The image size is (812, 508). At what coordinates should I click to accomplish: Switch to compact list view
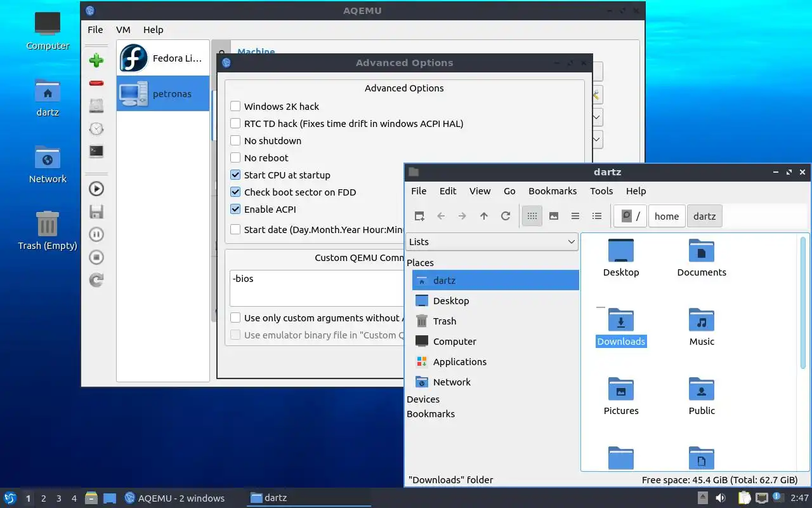click(575, 216)
